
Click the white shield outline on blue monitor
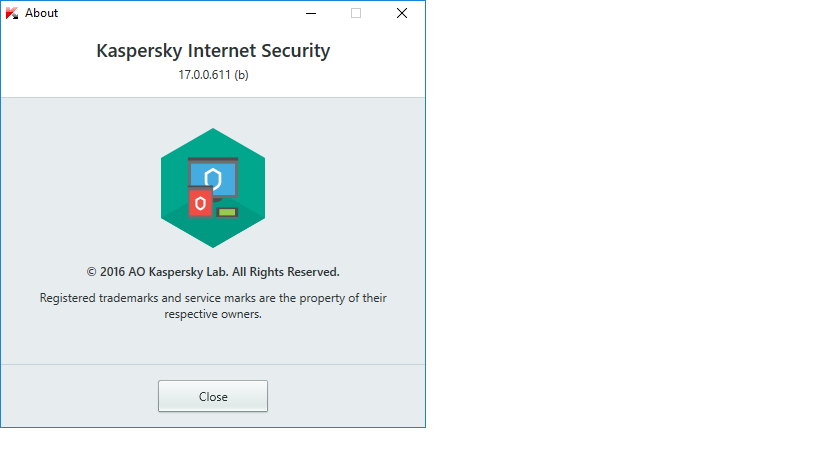click(212, 179)
